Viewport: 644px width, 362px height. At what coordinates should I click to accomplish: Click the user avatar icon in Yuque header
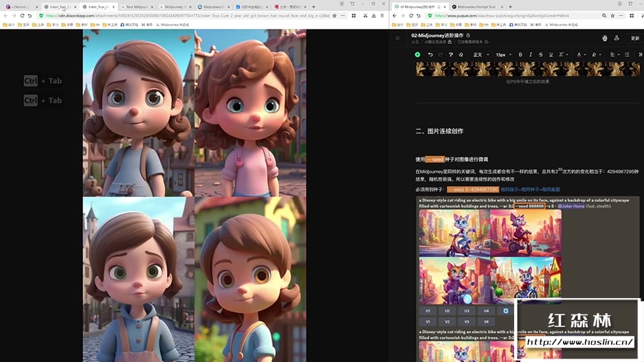tap(605, 38)
